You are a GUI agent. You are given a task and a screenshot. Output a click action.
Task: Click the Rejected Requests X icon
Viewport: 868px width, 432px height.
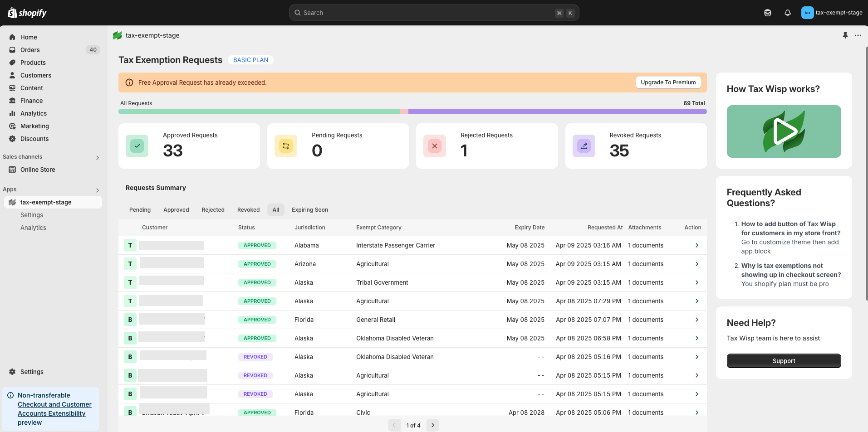[435, 146]
